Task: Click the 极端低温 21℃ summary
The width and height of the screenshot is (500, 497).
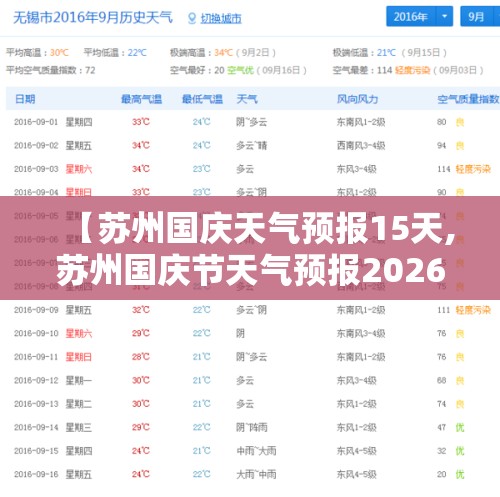Action: click(x=390, y=53)
